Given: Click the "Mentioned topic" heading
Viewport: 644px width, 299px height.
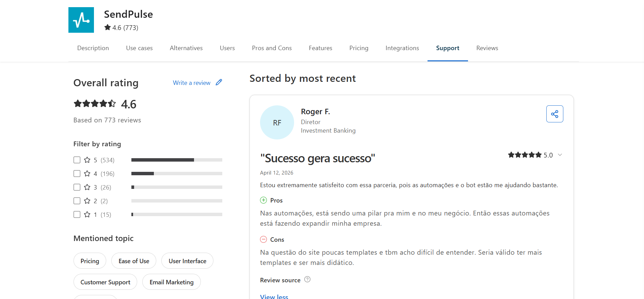Looking at the screenshot, I should (103, 238).
